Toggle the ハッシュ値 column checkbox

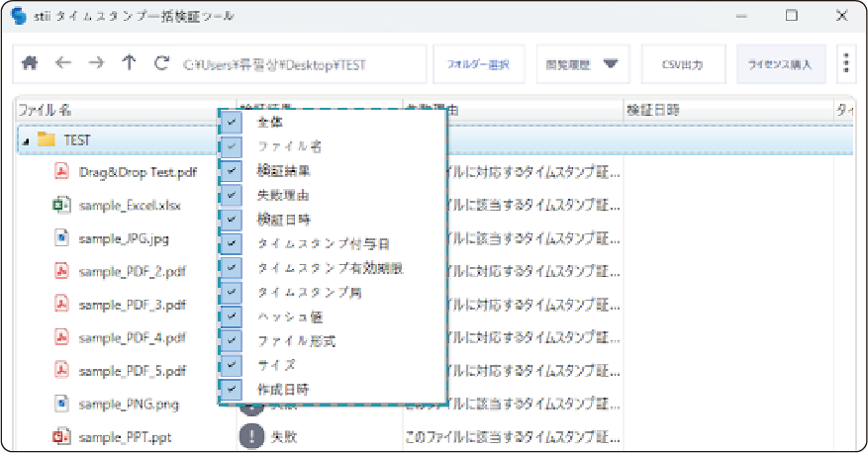[x=231, y=317]
